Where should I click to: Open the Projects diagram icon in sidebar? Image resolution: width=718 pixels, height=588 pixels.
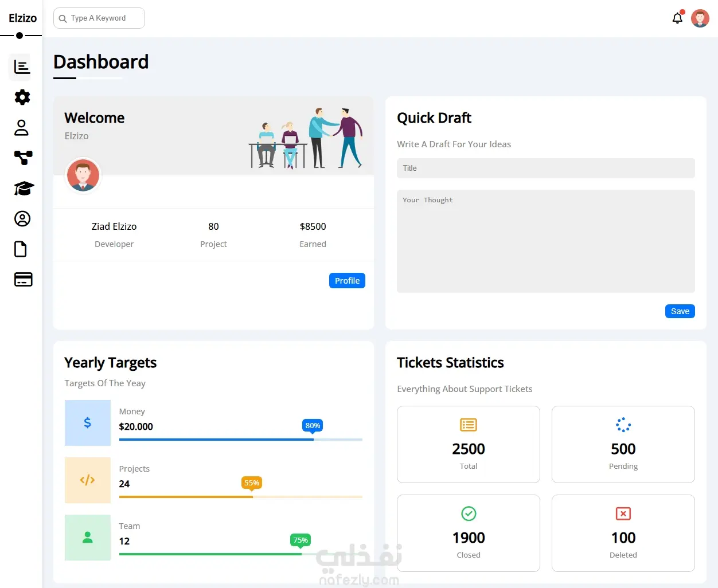[x=24, y=158]
